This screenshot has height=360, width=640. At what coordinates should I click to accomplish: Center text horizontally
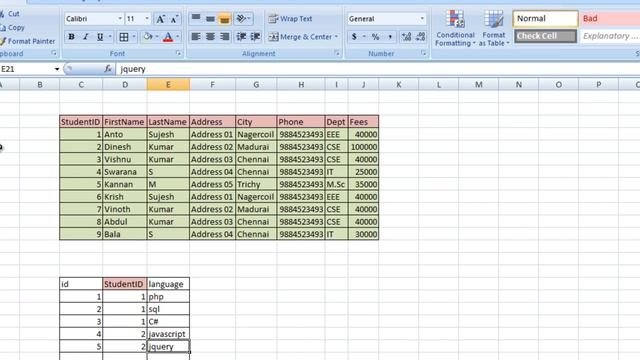[210, 37]
